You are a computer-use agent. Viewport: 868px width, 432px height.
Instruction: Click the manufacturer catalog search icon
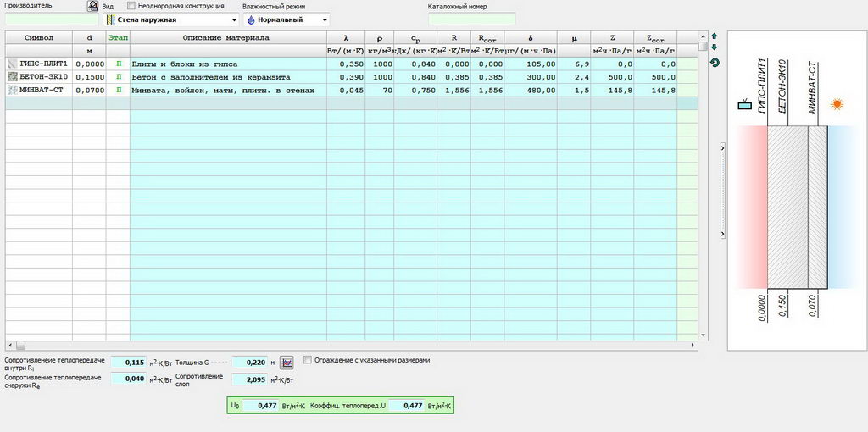pyautogui.click(x=93, y=6)
